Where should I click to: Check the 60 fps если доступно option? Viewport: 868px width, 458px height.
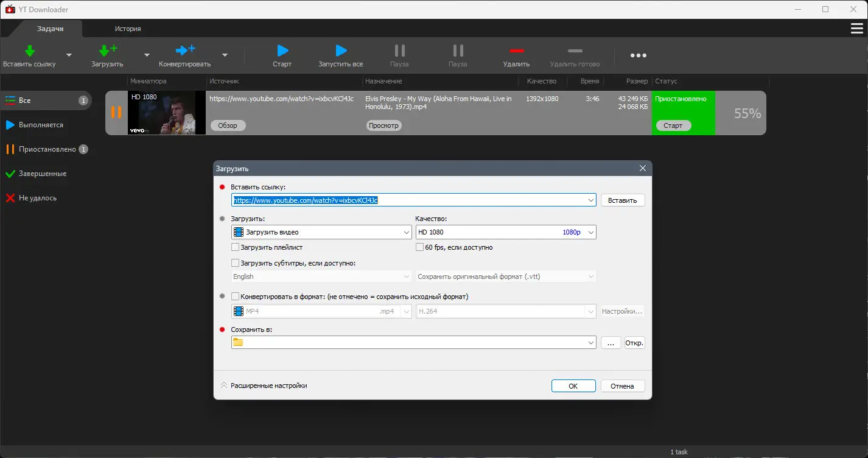click(x=420, y=247)
